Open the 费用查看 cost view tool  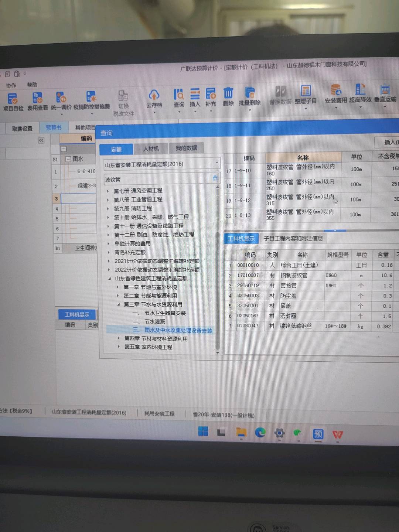point(37,101)
